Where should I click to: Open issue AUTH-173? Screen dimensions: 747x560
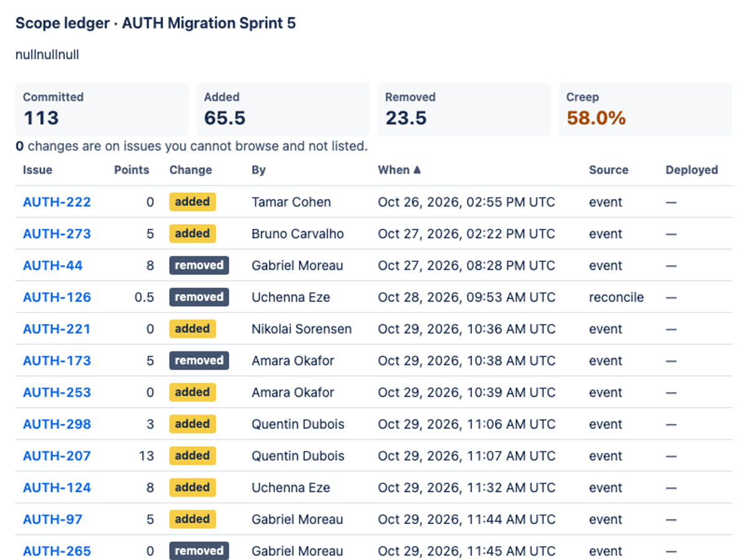(57, 361)
